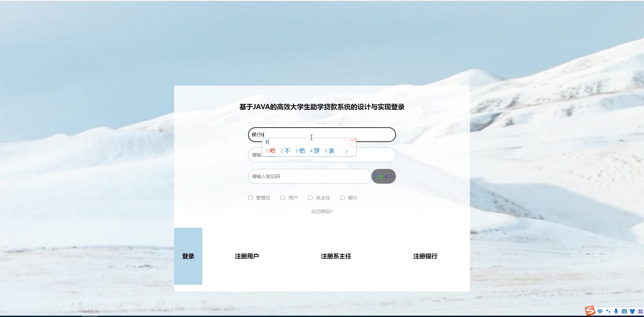Click the login page title text

pyautogui.click(x=322, y=107)
